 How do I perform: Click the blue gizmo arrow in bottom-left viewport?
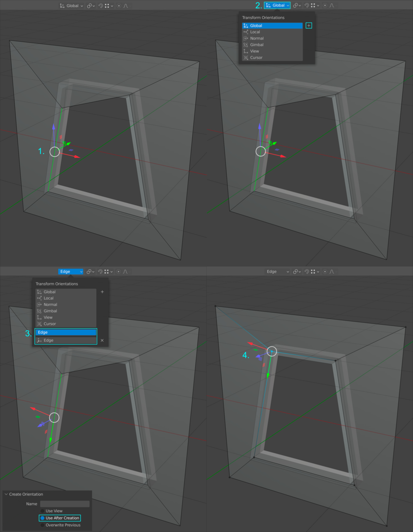[40, 425]
